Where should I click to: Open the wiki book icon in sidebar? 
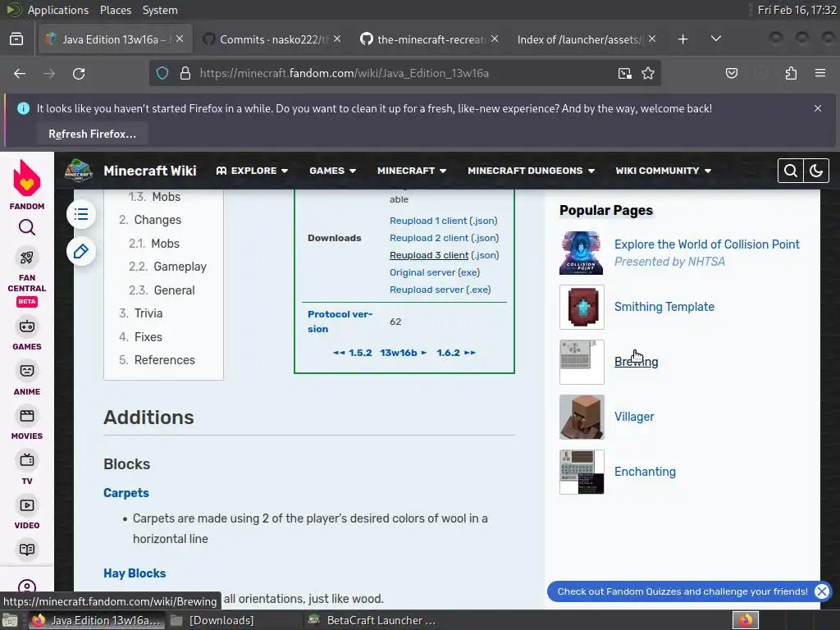pyautogui.click(x=27, y=550)
